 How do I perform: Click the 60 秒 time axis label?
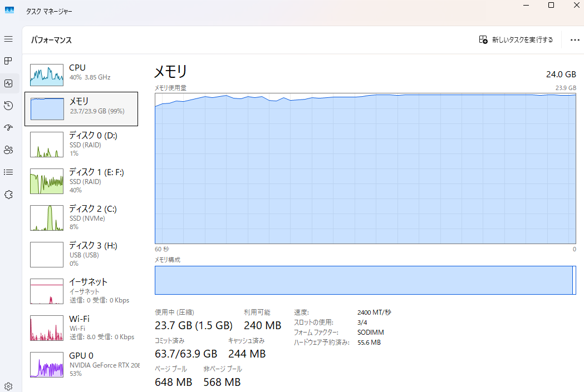pyautogui.click(x=161, y=249)
